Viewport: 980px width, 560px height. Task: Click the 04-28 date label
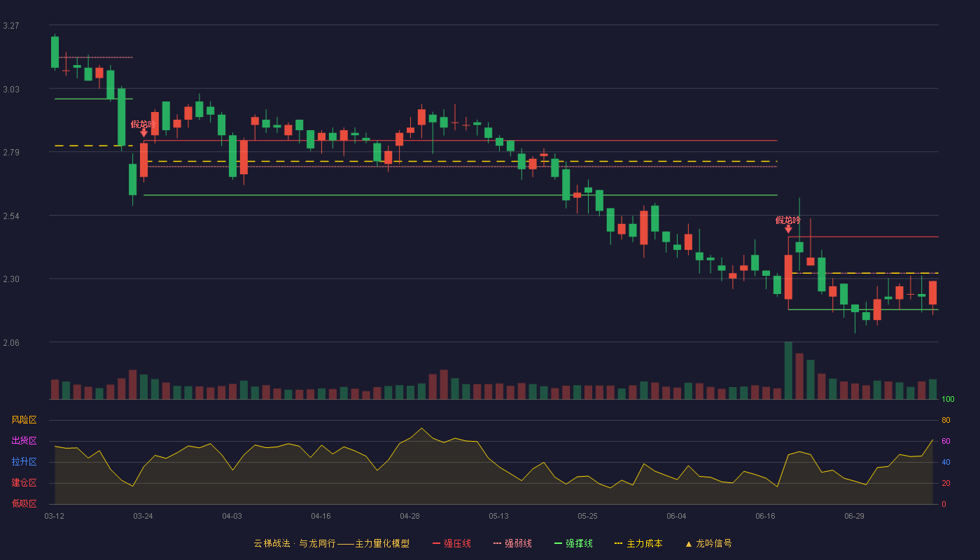coord(409,516)
